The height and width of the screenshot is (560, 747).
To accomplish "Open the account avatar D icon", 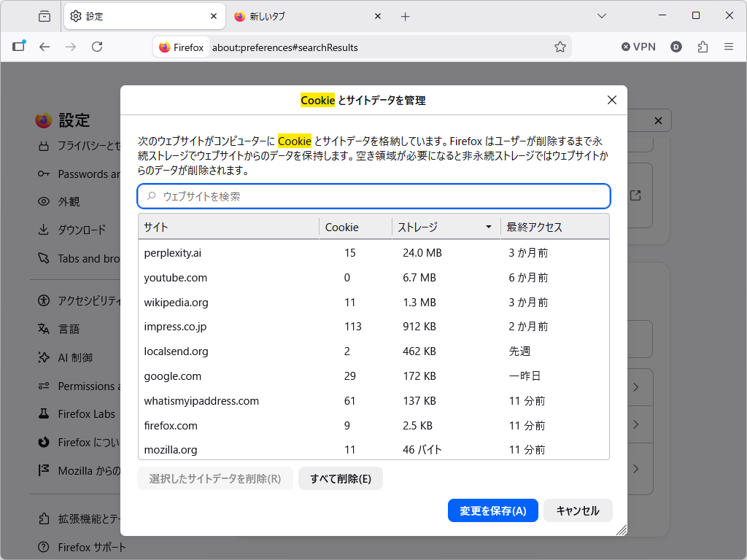I will [x=676, y=47].
